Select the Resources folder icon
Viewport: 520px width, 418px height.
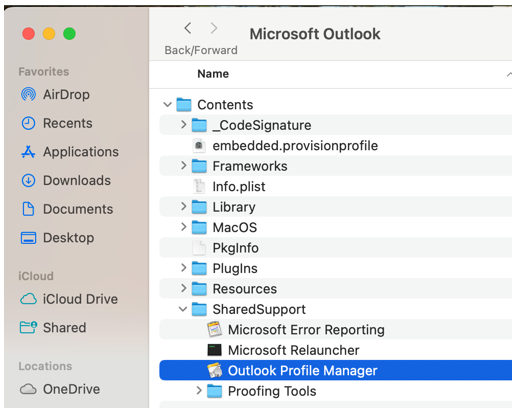click(199, 289)
